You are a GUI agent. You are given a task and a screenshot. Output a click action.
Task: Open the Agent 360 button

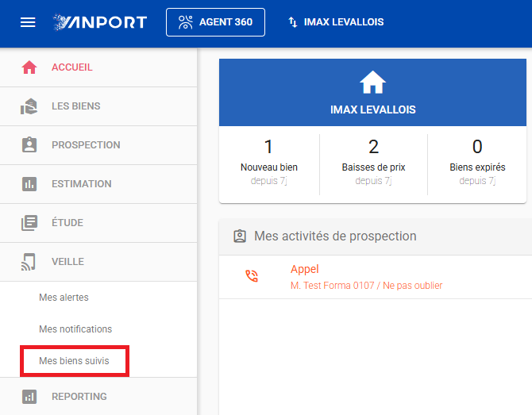[x=215, y=22]
